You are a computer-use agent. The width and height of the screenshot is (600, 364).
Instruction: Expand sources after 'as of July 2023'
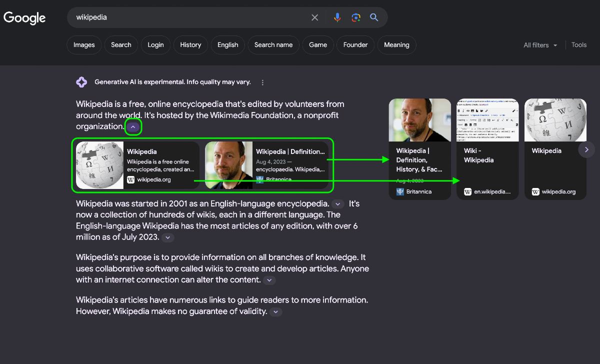coord(167,237)
